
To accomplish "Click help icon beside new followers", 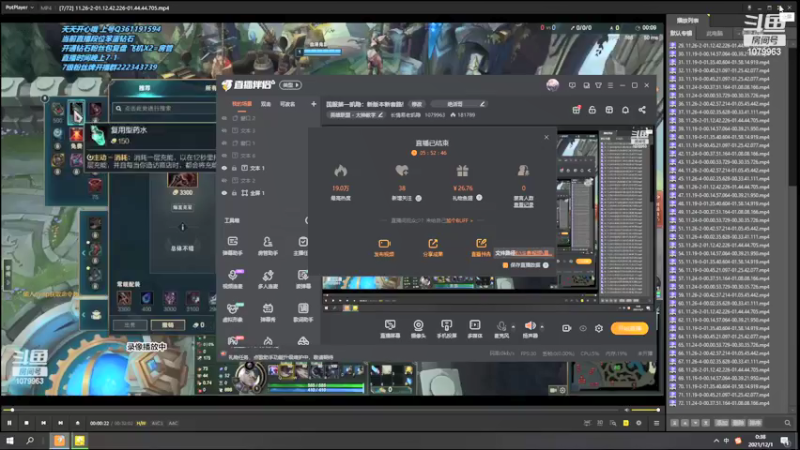I will tap(418, 198).
